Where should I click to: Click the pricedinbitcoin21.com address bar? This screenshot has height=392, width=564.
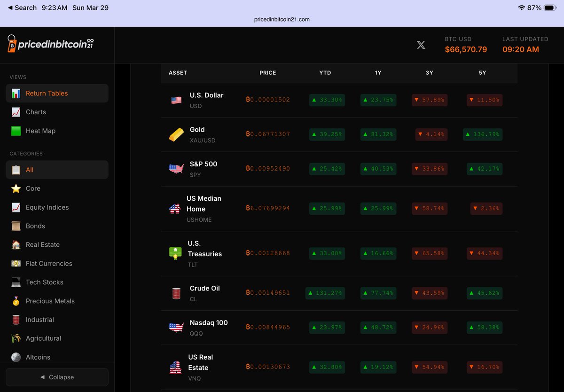coord(282,19)
